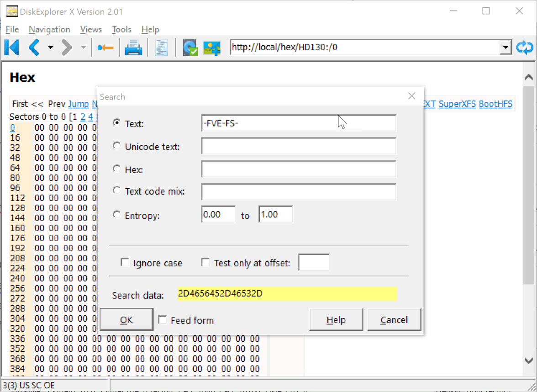Click the printer icon in toolbar
The image size is (537, 392).
pyautogui.click(x=134, y=48)
